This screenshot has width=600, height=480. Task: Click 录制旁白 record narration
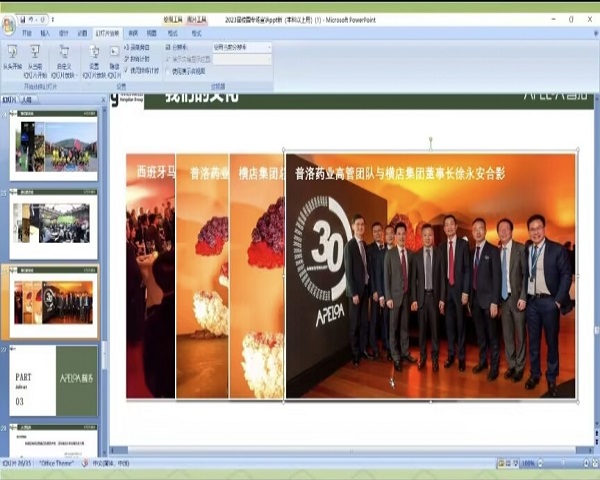(137, 47)
